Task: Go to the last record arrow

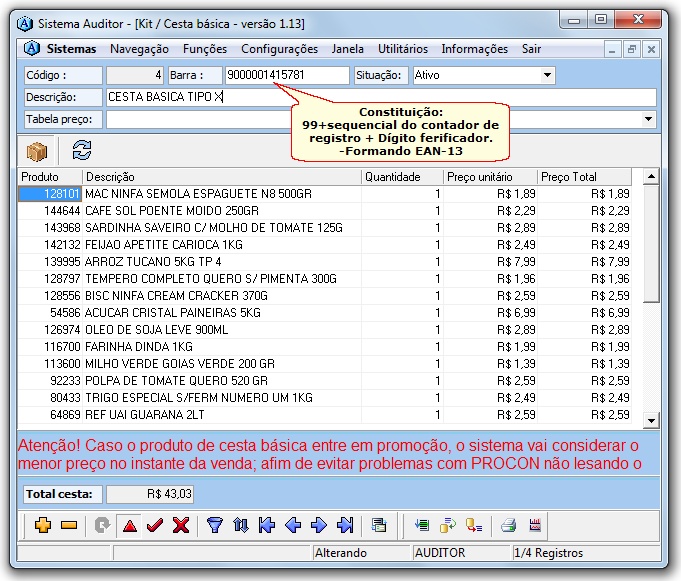Action: [x=345, y=525]
